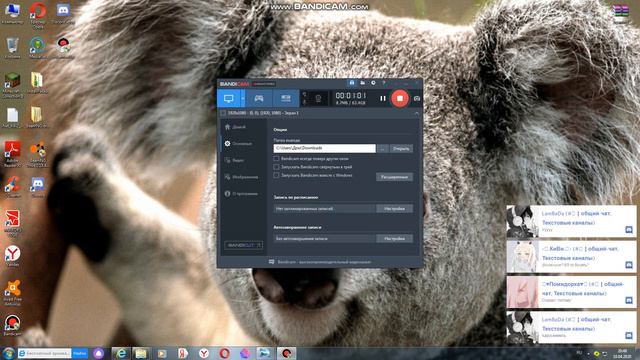Image resolution: width=640 pixels, height=360 pixels.
Task: Open Internet Explorer from taskbar
Action: (121, 353)
